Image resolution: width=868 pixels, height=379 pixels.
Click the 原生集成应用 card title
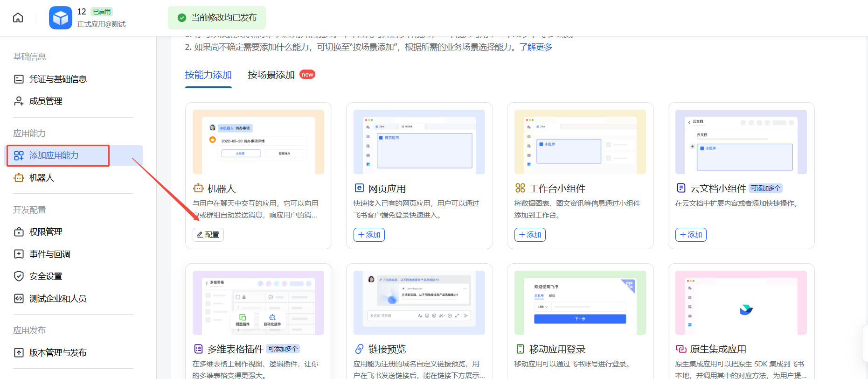(x=718, y=349)
